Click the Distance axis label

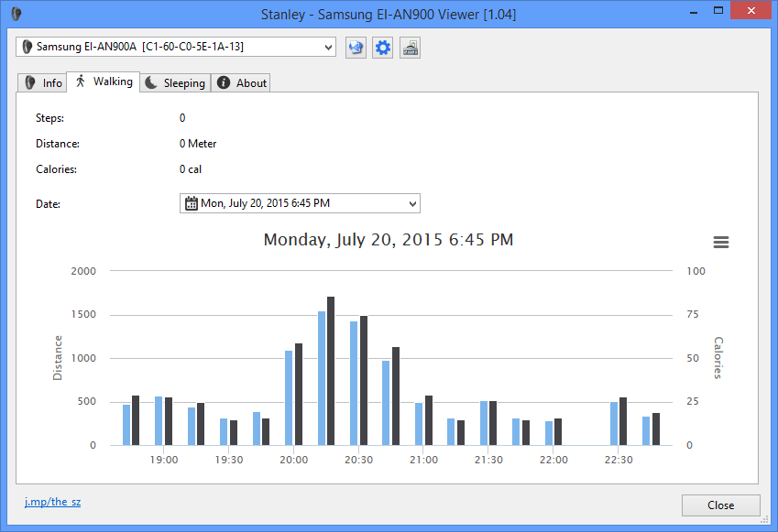pos(58,358)
